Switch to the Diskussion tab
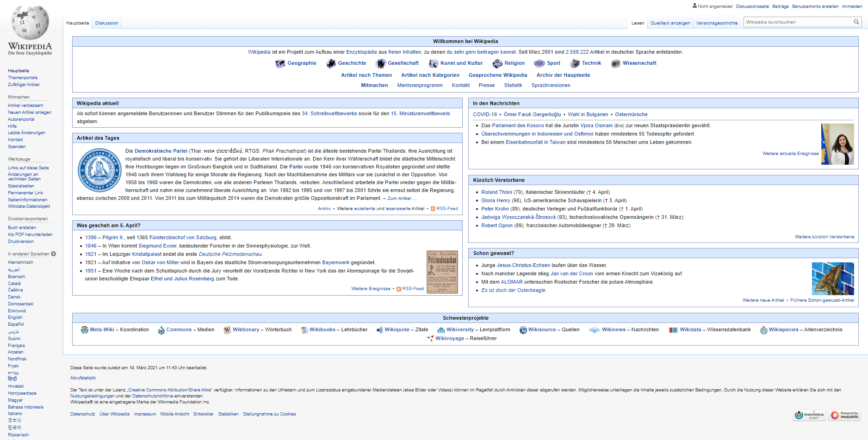 tap(107, 23)
